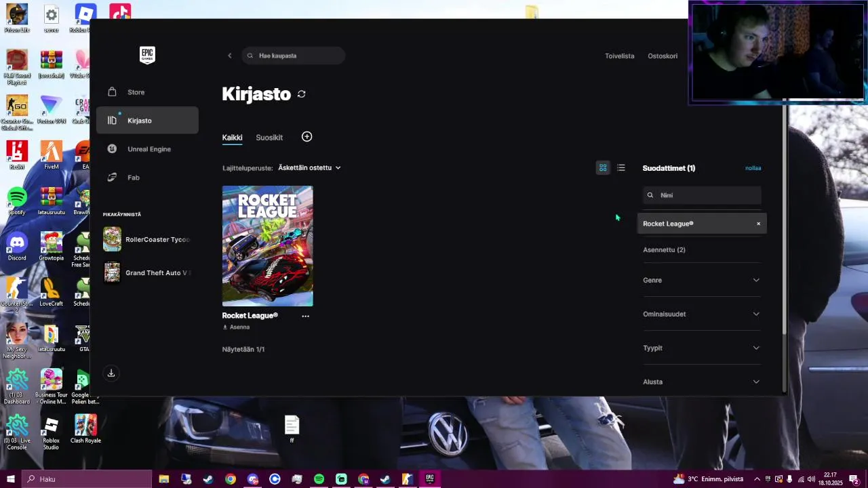Open Rocket League three-dot options menu
Screen dimensions: 868x488
pos(305,316)
